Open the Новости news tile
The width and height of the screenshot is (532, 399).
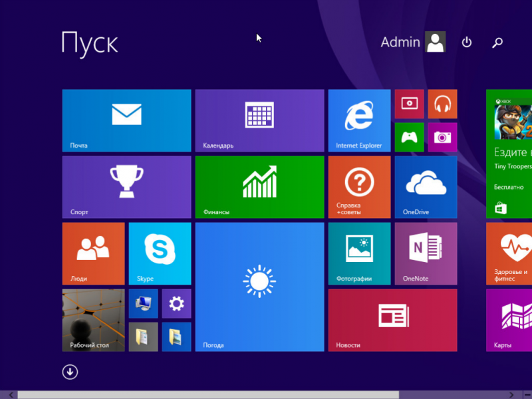pyautogui.click(x=392, y=320)
